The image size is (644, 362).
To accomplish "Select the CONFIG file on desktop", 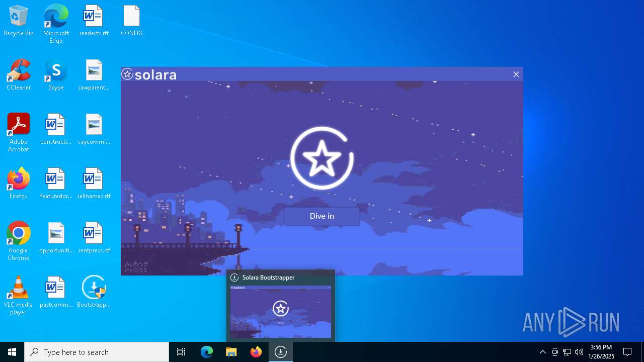I will click(x=131, y=21).
